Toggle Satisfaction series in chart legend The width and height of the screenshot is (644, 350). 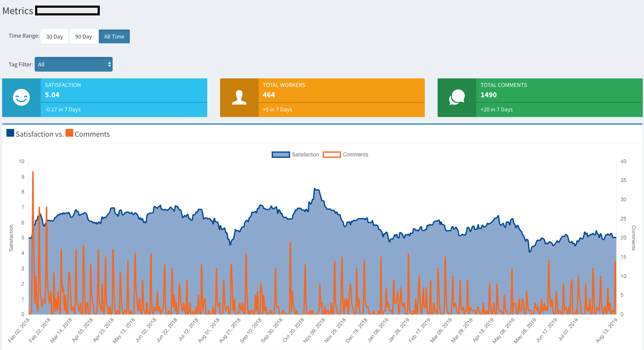(x=295, y=155)
